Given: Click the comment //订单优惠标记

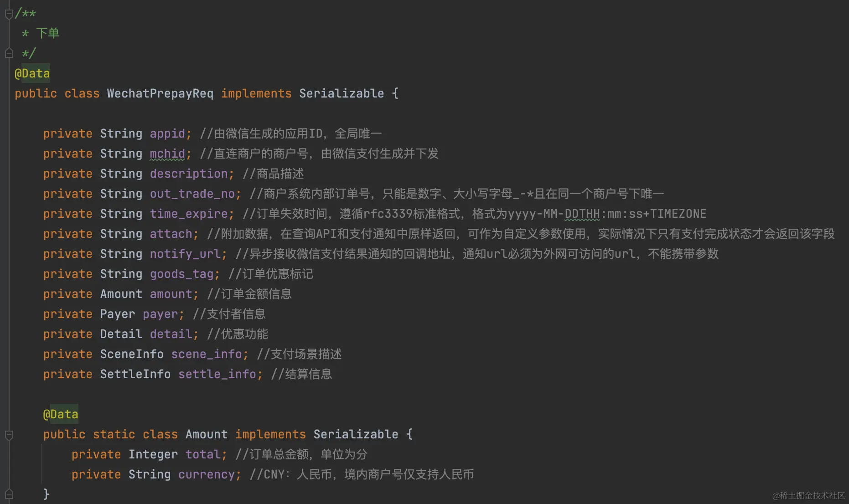Looking at the screenshot, I should 271,274.
